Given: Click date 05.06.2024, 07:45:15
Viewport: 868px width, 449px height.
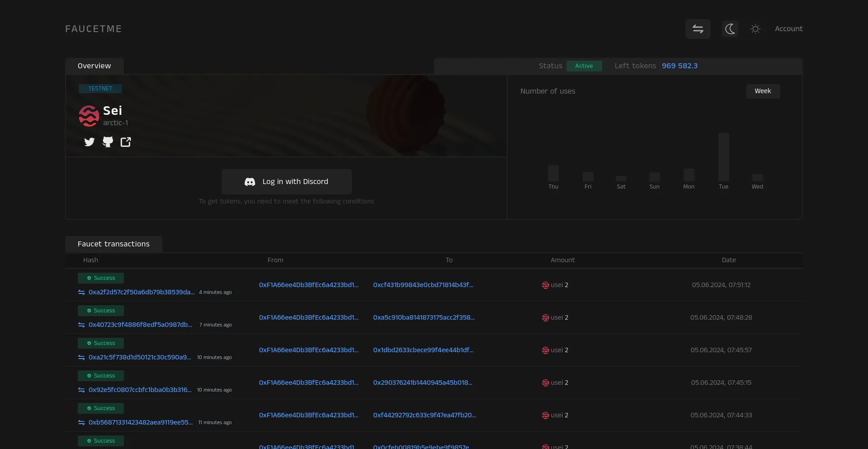Looking at the screenshot, I should coord(721,383).
